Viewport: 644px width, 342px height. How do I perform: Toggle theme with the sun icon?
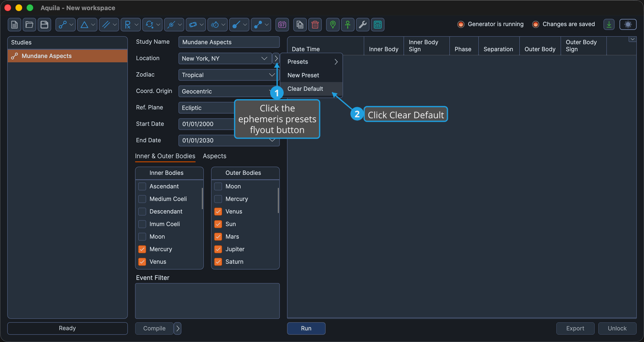pyautogui.click(x=628, y=25)
